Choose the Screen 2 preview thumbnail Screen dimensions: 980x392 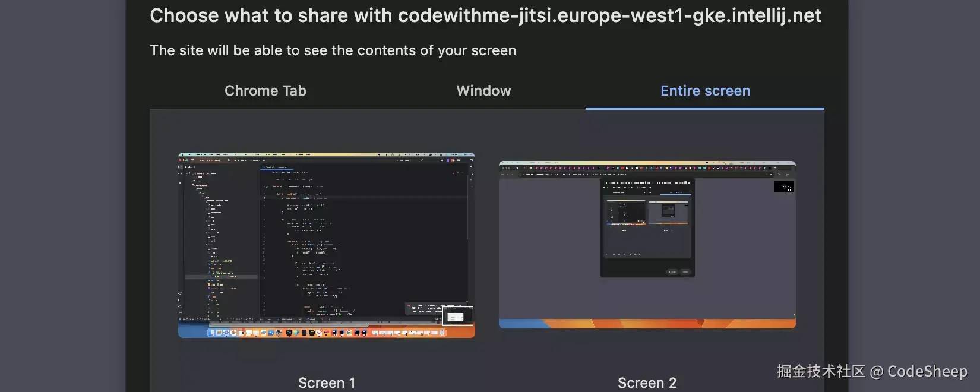[x=647, y=245]
